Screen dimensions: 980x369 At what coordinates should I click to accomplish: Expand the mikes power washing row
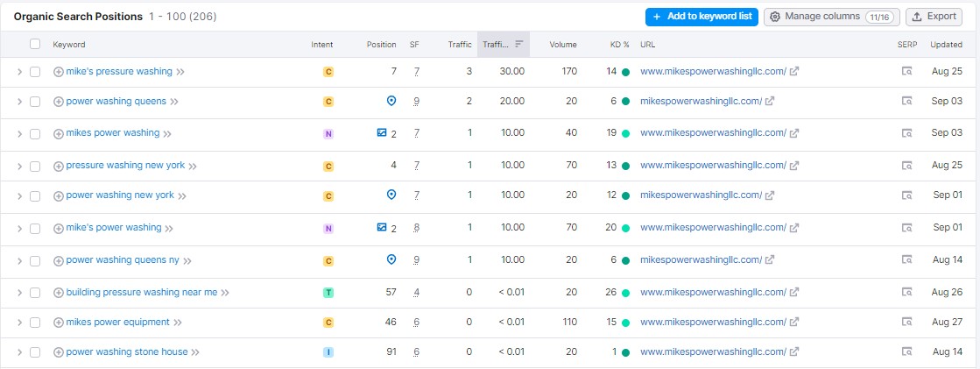pos(19,133)
